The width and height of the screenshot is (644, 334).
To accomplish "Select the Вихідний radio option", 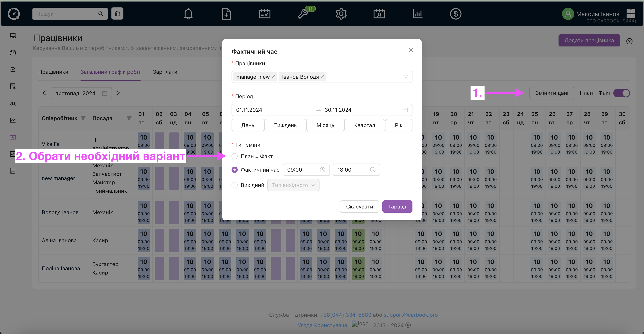I will pos(234,185).
